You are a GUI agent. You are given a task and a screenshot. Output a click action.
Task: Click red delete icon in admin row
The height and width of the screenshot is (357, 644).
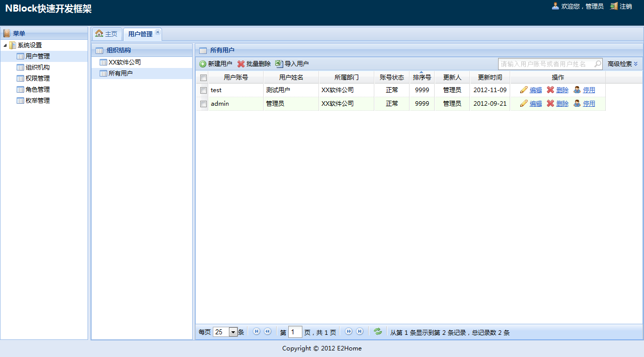(550, 103)
